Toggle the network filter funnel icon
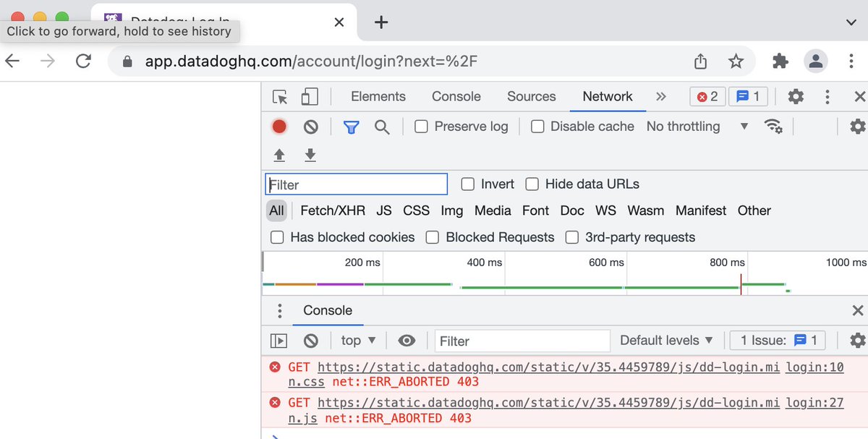Screen dimensions: 868x439 tap(351, 127)
